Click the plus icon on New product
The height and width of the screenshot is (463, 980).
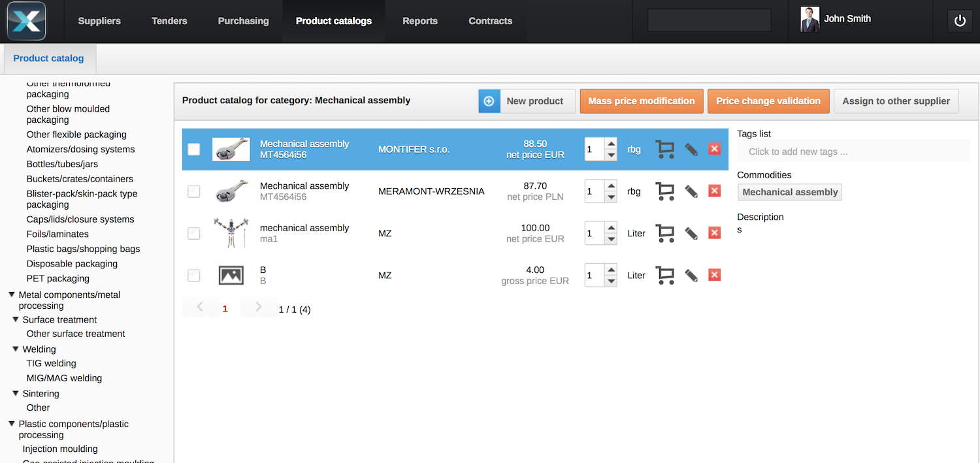tap(489, 101)
